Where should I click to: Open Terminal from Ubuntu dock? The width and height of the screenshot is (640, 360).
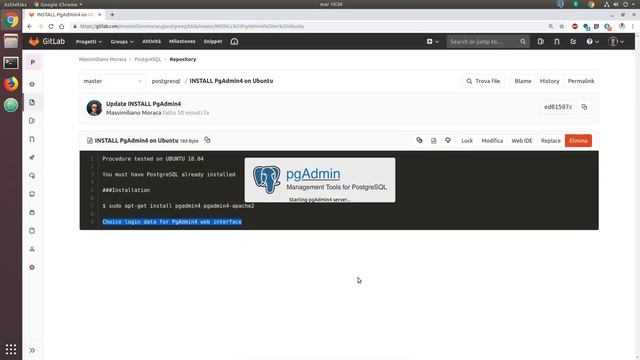[x=11, y=62]
